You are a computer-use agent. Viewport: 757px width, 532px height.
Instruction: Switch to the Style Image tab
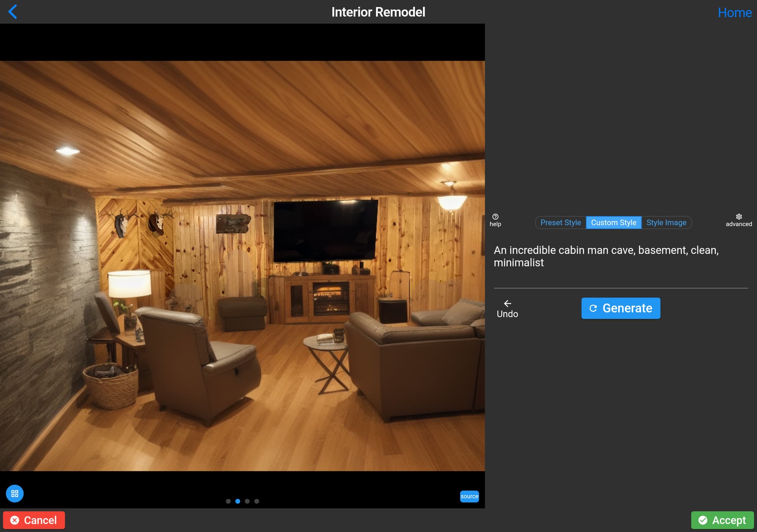[x=666, y=223]
